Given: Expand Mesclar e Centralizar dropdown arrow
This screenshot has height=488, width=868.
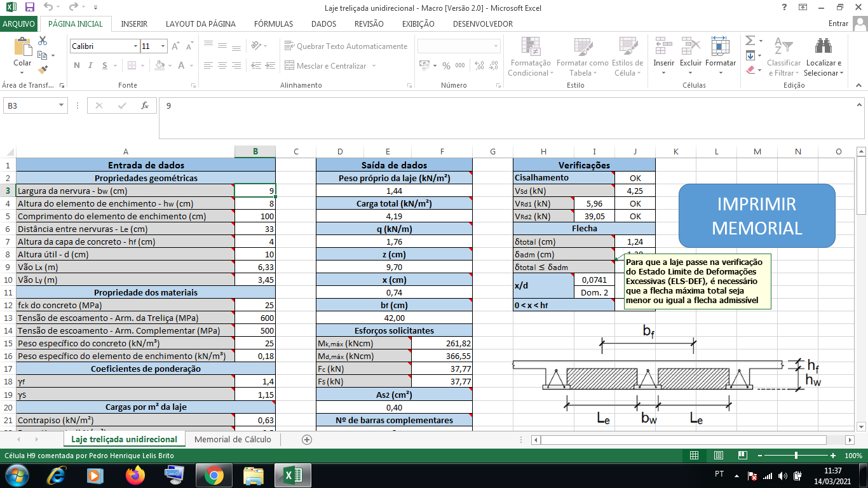Looking at the screenshot, I should [x=374, y=66].
